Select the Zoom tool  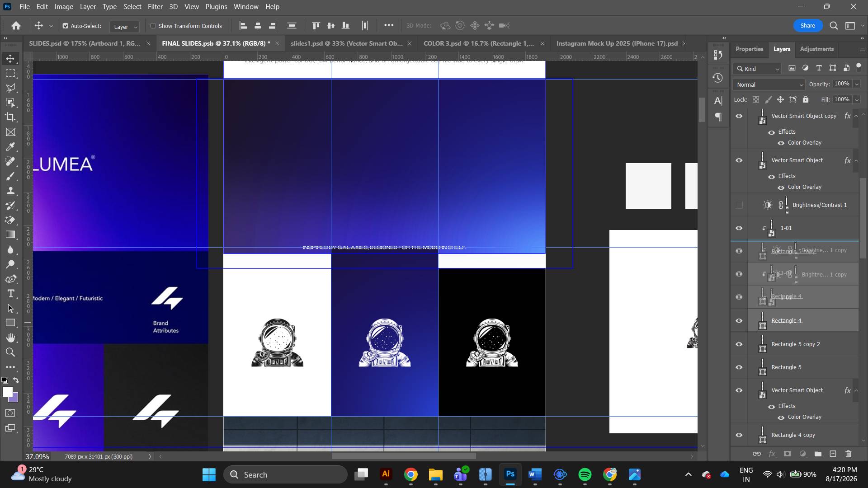[10, 352]
